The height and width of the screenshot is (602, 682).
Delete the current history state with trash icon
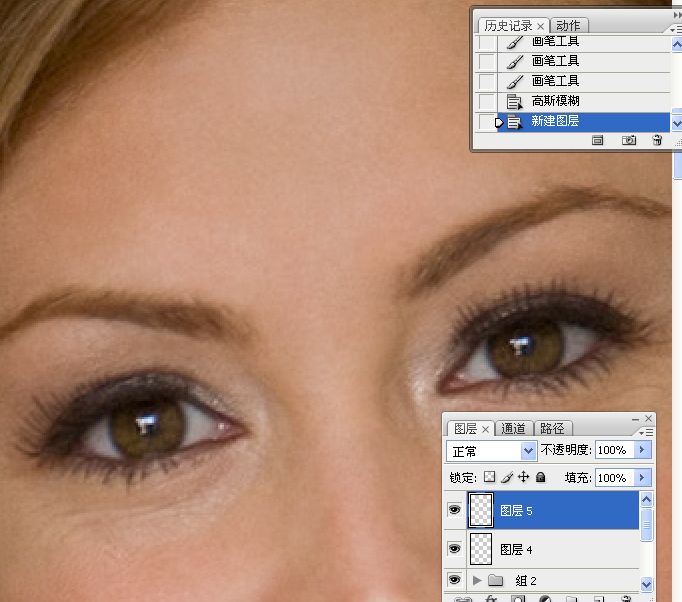[x=657, y=140]
